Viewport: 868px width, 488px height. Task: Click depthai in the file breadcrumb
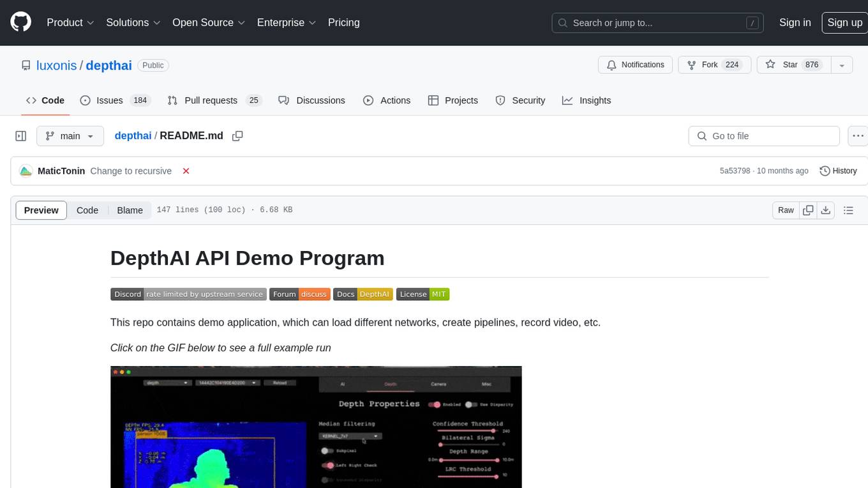point(133,136)
